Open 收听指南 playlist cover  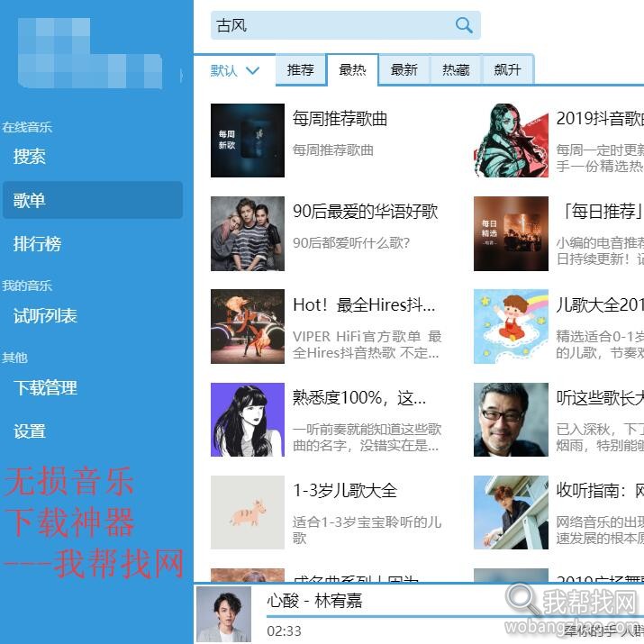pyautogui.click(x=511, y=512)
